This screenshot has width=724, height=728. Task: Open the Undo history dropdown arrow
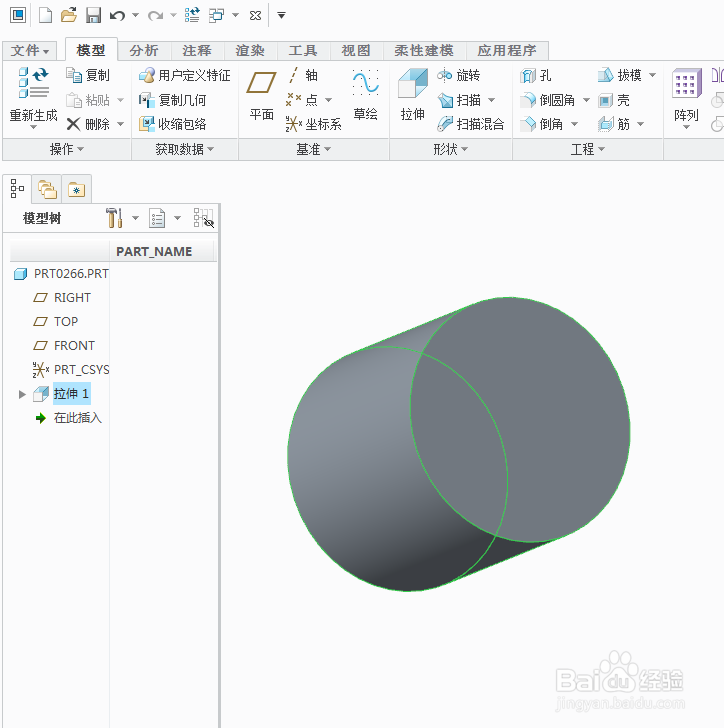click(136, 15)
